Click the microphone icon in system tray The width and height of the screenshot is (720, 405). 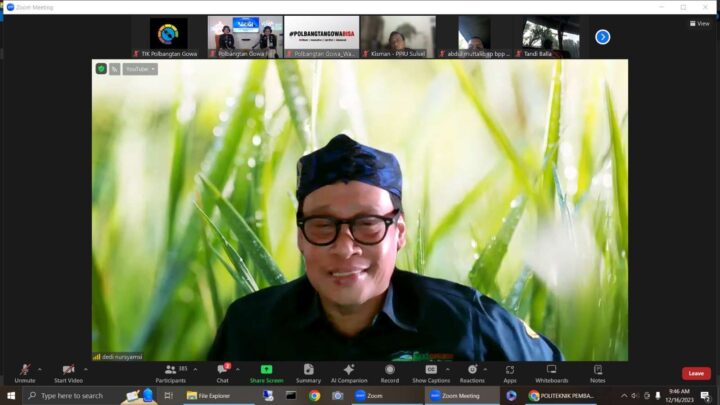pyautogui.click(x=658, y=395)
